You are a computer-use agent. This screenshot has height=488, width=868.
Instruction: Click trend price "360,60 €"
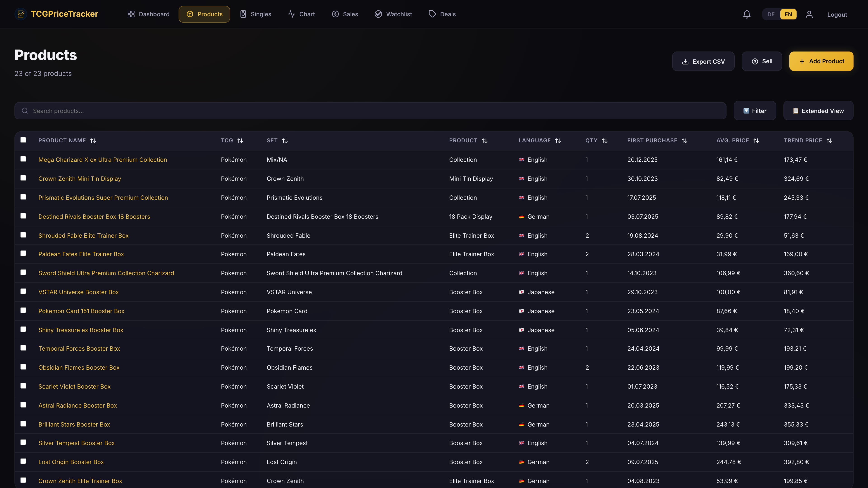click(796, 273)
